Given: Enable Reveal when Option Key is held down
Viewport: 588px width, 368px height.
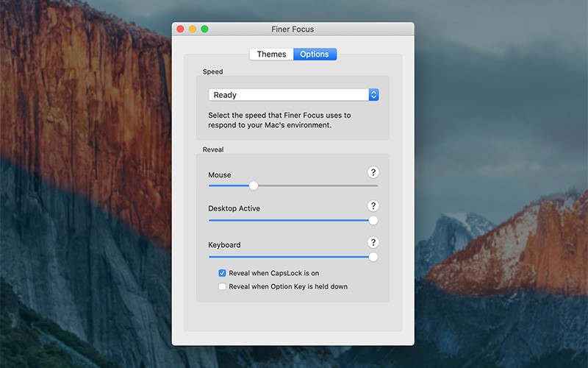Looking at the screenshot, I should click(222, 286).
